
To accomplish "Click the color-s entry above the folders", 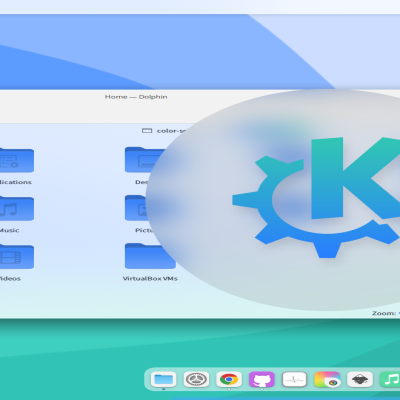I will [x=163, y=131].
